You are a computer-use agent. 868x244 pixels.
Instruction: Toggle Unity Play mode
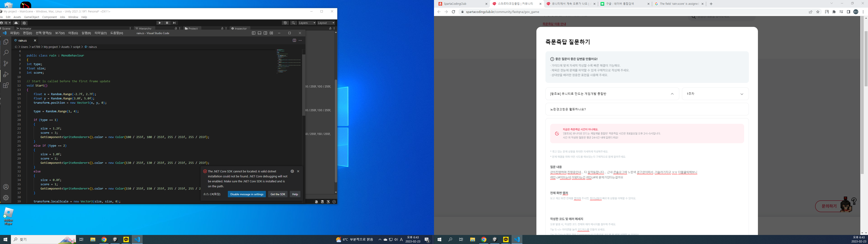[159, 23]
